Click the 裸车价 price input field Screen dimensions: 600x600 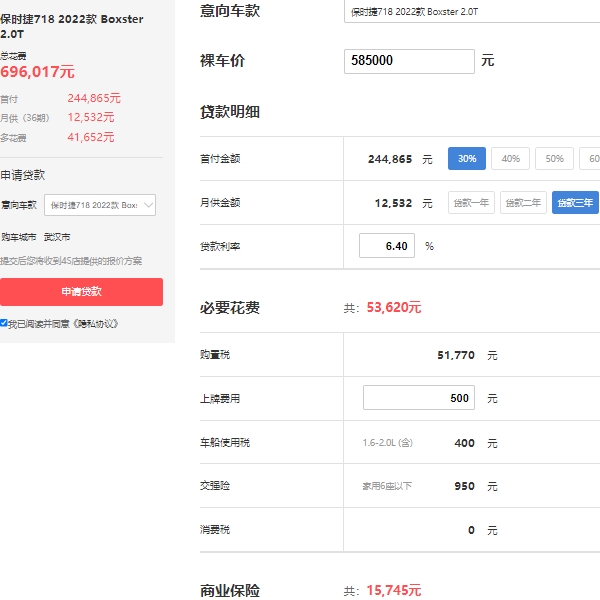point(409,61)
